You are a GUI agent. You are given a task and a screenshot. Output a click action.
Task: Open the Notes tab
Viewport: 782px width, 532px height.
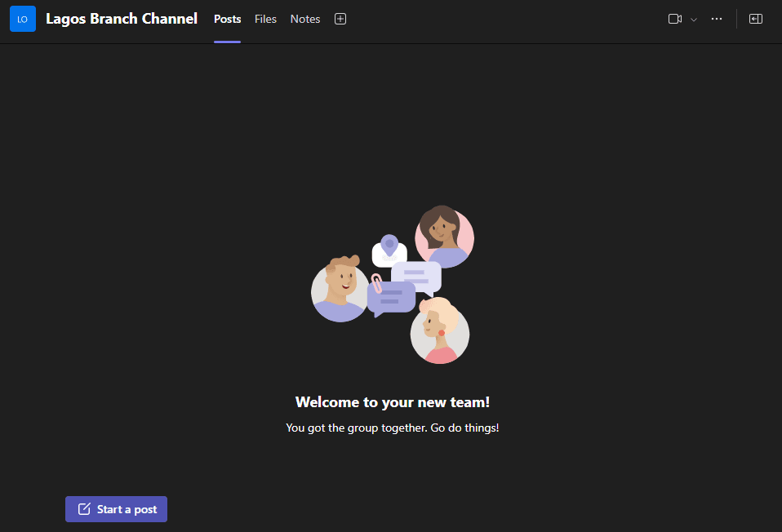[x=305, y=19]
